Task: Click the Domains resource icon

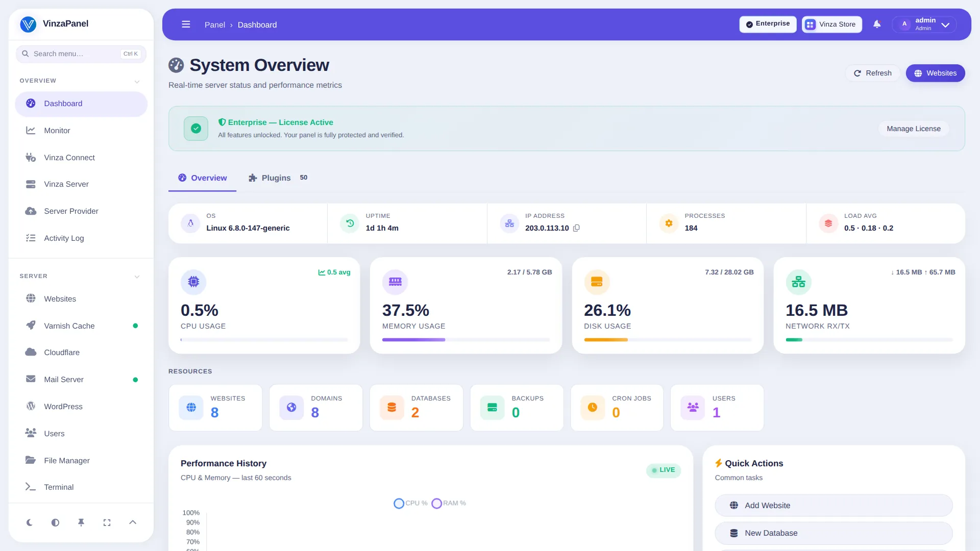Action: click(x=291, y=407)
